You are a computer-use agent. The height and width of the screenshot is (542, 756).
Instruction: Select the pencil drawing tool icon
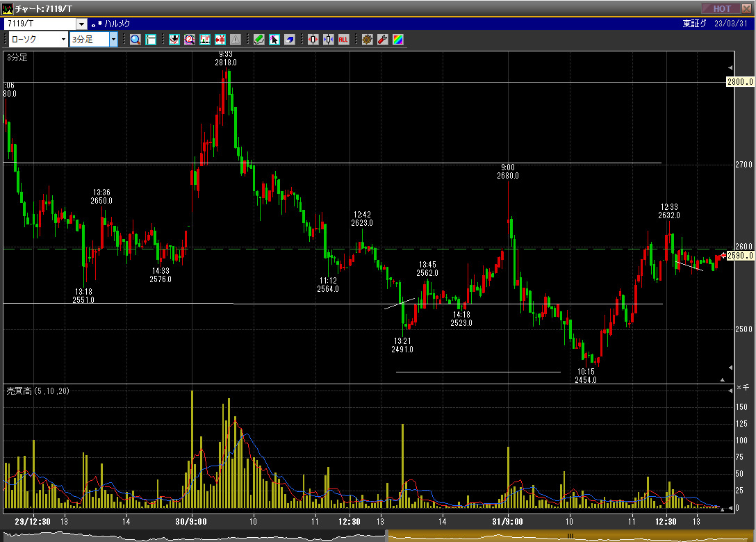pyautogui.click(x=258, y=40)
